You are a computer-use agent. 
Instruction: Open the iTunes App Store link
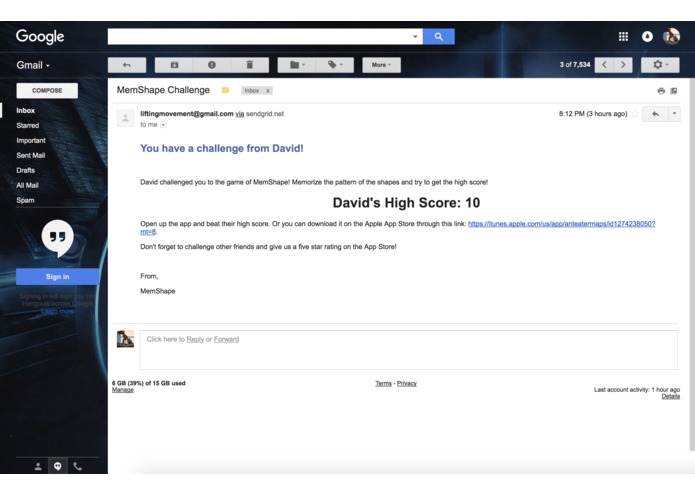pyautogui.click(x=562, y=224)
